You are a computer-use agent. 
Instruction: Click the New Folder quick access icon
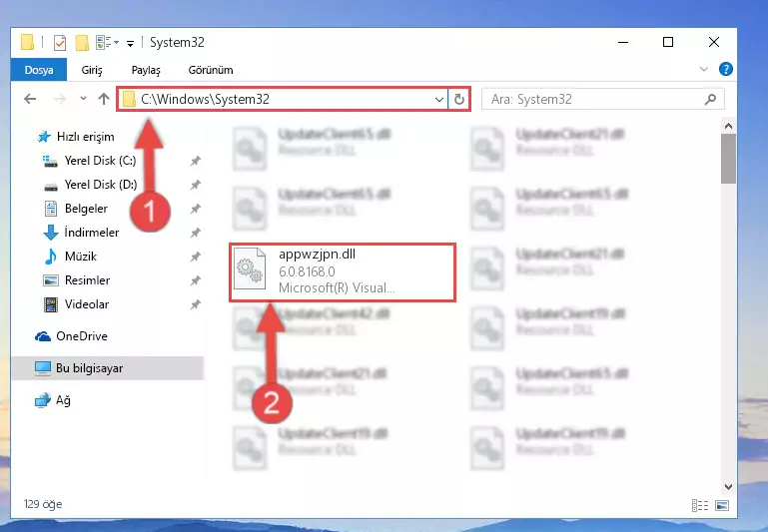tap(82, 43)
